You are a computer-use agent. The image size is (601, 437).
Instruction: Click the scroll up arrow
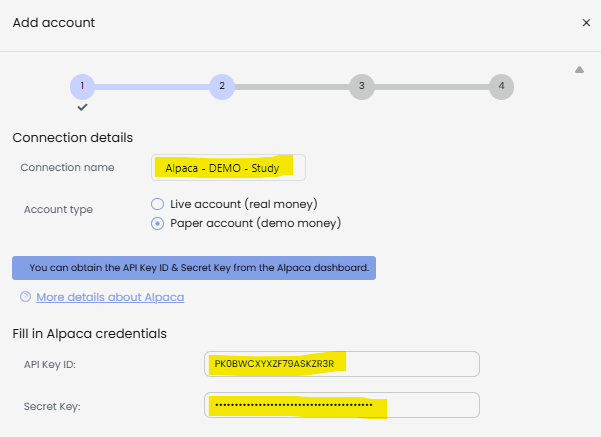pyautogui.click(x=579, y=70)
